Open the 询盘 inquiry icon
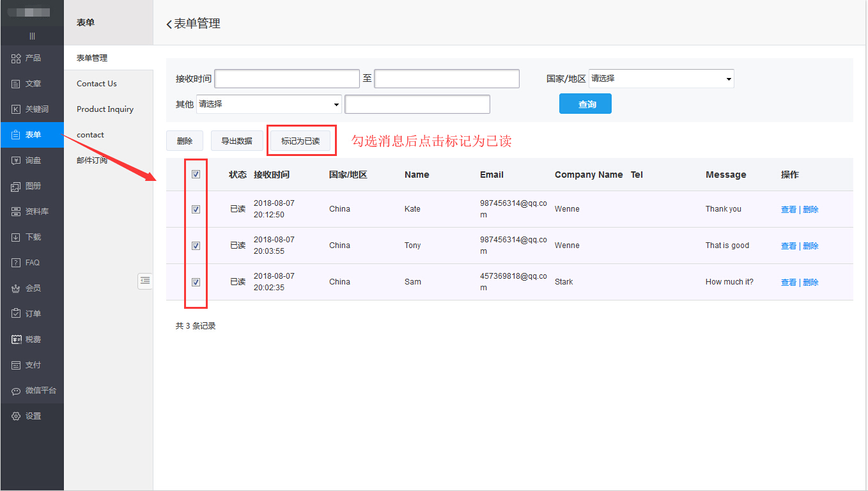 tap(17, 160)
